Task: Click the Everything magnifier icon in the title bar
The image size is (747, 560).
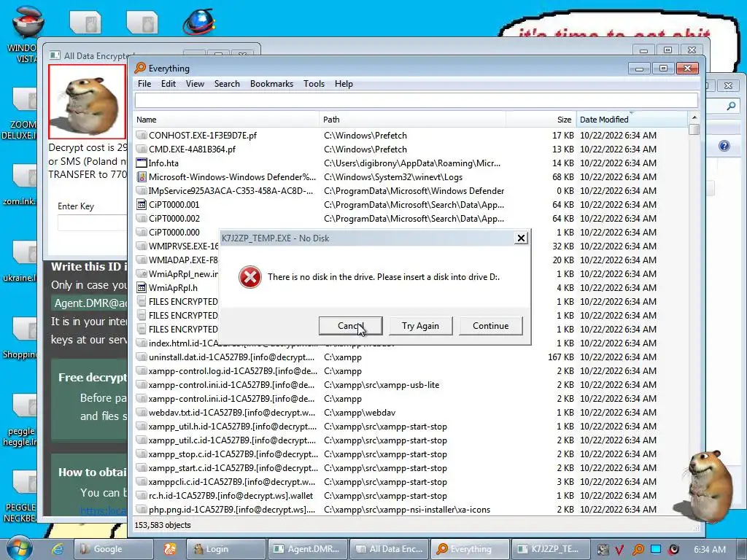Action: (140, 68)
